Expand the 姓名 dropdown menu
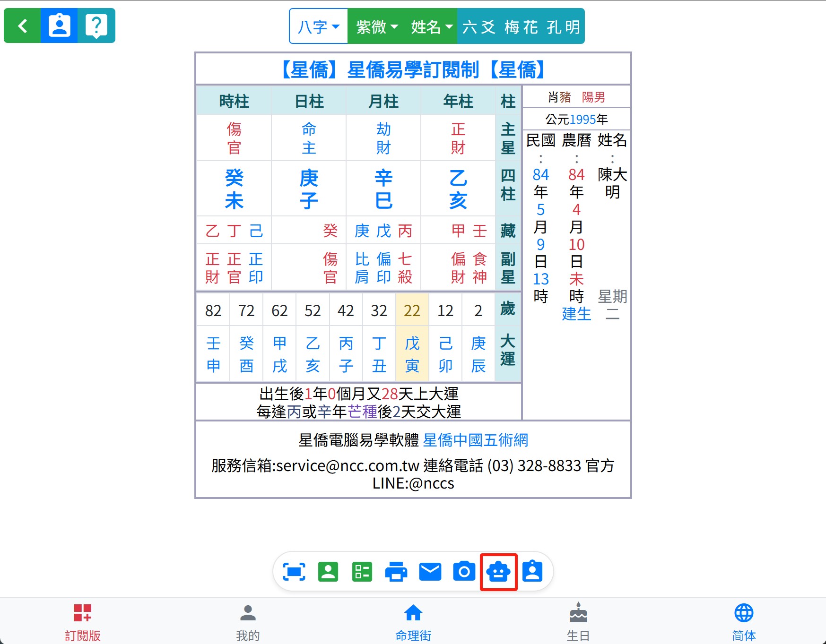Screen dimensions: 826x644 tap(431, 26)
